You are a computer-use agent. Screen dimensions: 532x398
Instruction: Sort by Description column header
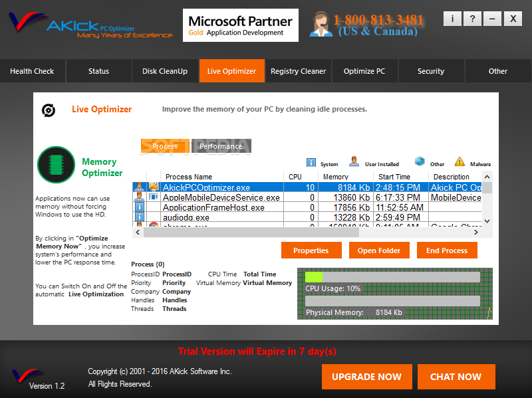(x=456, y=177)
